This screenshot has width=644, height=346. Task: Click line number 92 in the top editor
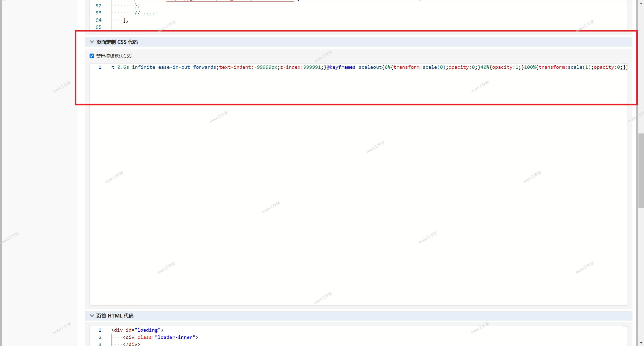click(99, 6)
